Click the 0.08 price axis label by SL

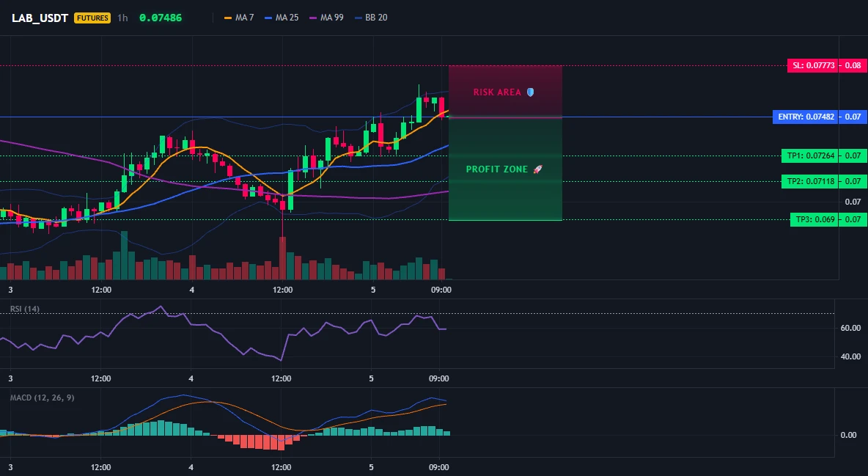853,65
